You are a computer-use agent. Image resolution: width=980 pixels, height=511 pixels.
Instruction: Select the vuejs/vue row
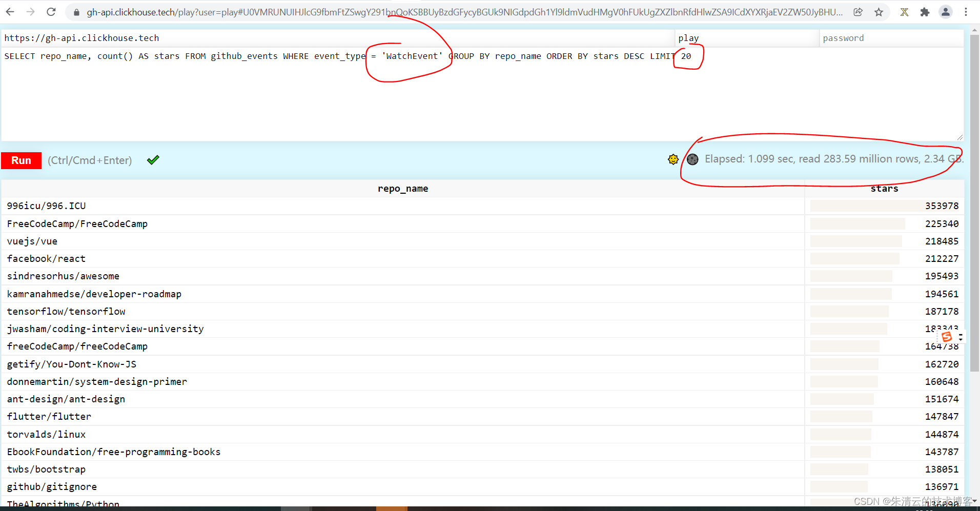[x=482, y=241]
